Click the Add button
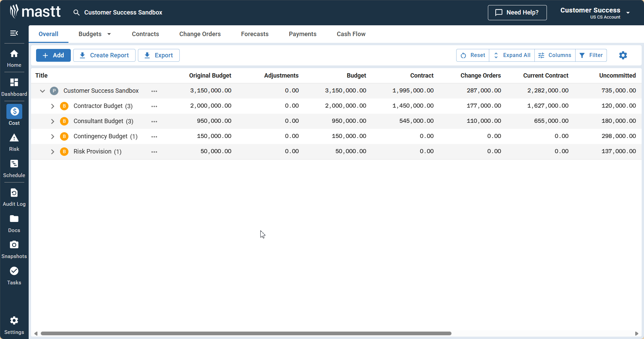Viewport: 644px width, 339px height. coord(53,55)
